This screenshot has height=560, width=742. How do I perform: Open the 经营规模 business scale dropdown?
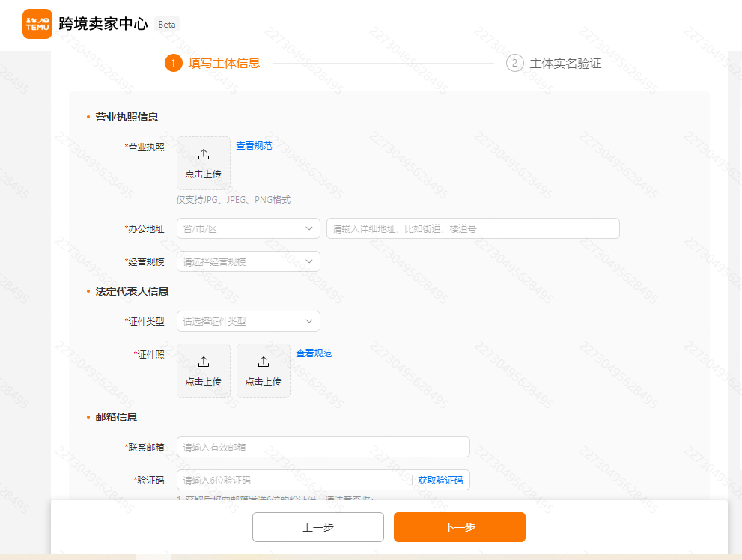248,261
